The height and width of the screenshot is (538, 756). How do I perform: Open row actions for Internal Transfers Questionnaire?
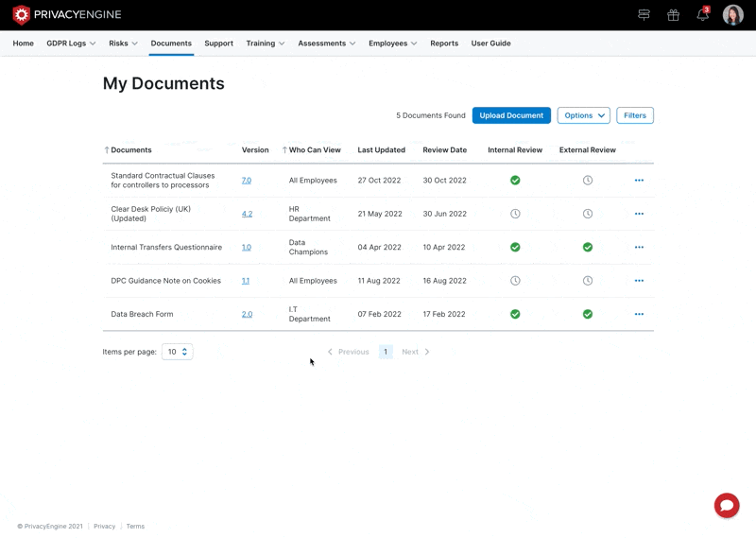point(639,247)
